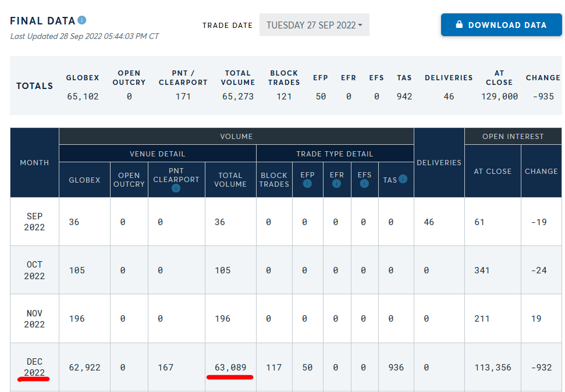Click totals change value -935

point(543,97)
